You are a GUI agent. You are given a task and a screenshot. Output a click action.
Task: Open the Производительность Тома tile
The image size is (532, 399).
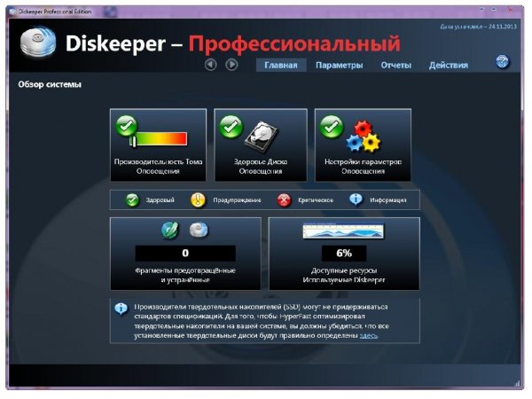click(158, 145)
